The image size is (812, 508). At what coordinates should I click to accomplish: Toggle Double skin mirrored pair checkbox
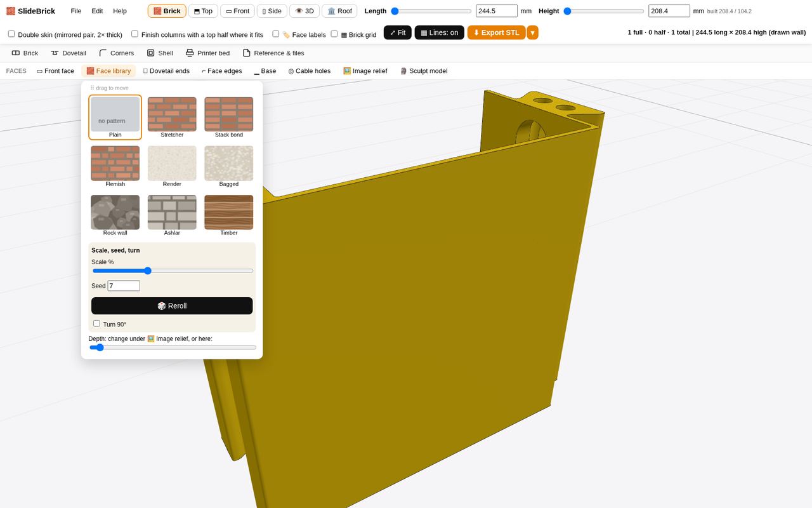click(11, 34)
